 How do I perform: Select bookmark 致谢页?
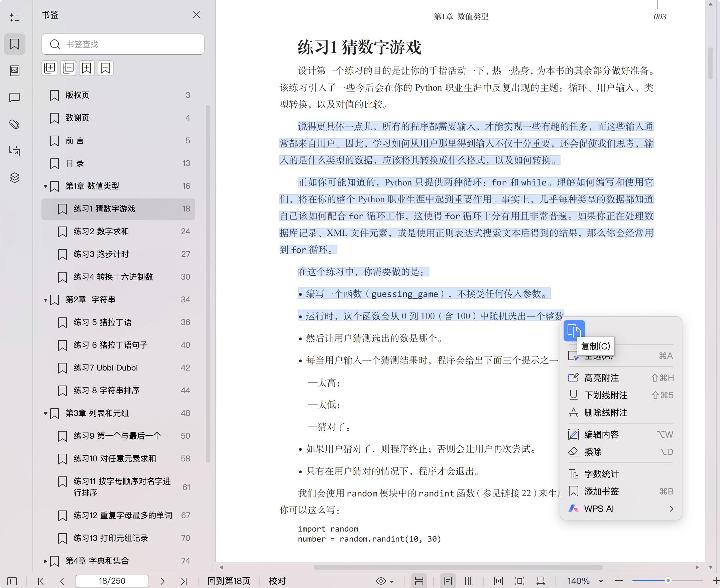pos(118,118)
